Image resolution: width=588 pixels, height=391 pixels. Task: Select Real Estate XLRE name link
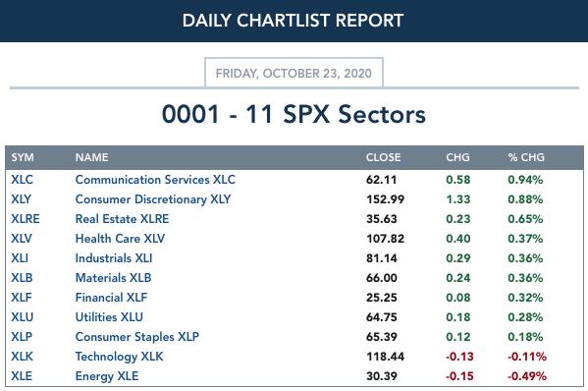(x=123, y=219)
